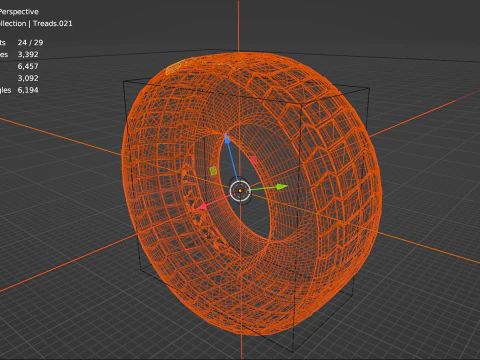Image resolution: width=480 pixels, height=360 pixels.
Task: Click the '6,457' statistics value
Action: (28, 66)
